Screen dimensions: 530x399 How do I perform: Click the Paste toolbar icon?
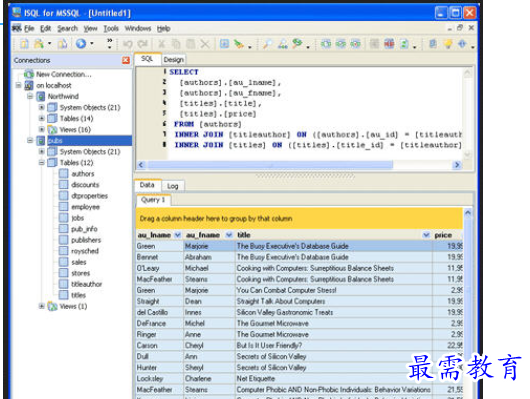(x=191, y=44)
